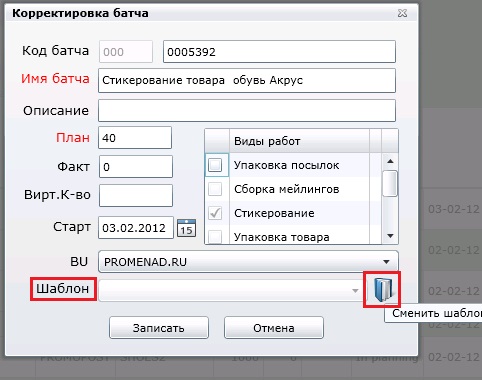The width and height of the screenshot is (482, 380).
Task: Click the empty Описание field
Action: click(247, 110)
